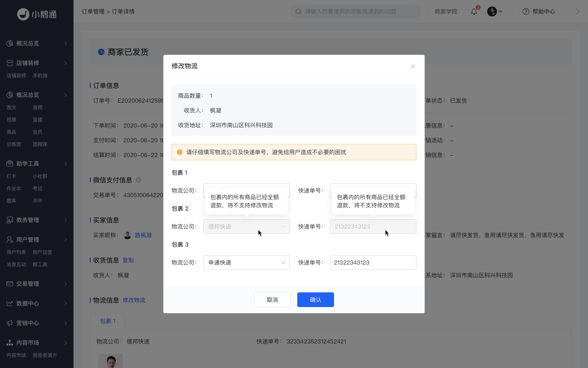Screen dimensions: 588x368
Task: Open 直播 in the sidebar
Action: click(x=38, y=120)
